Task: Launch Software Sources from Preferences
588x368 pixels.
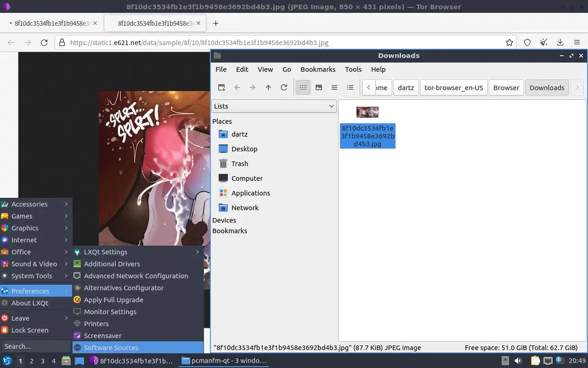Action: pyautogui.click(x=138, y=348)
